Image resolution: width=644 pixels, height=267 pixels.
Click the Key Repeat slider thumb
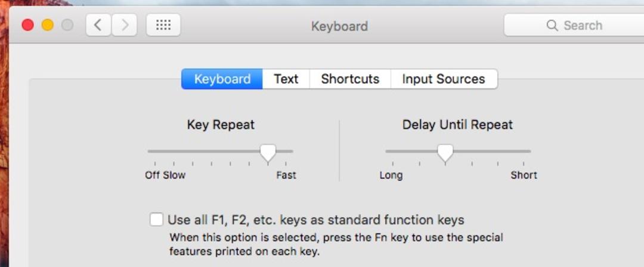[268, 153]
